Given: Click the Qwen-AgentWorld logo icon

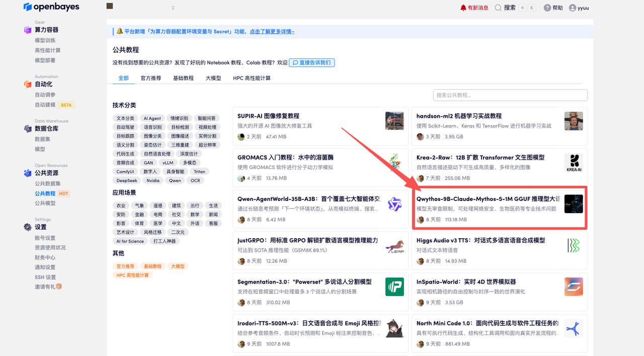Looking at the screenshot, I should (x=394, y=204).
